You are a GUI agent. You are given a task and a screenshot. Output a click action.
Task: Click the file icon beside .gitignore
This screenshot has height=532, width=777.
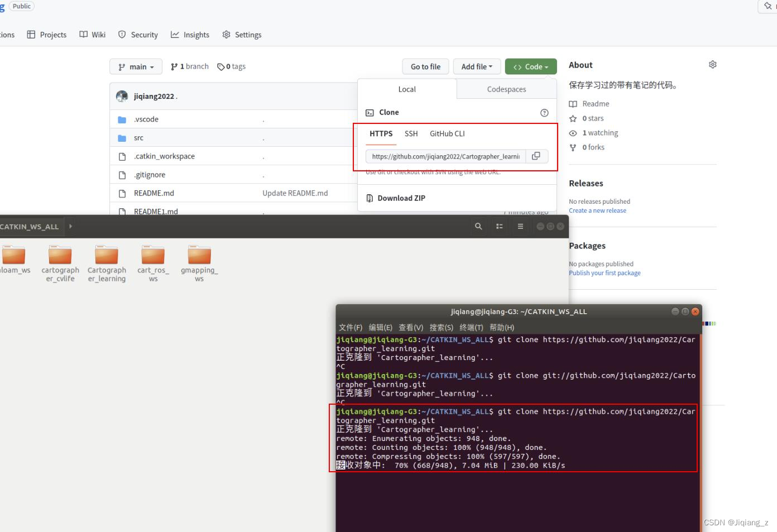point(122,175)
